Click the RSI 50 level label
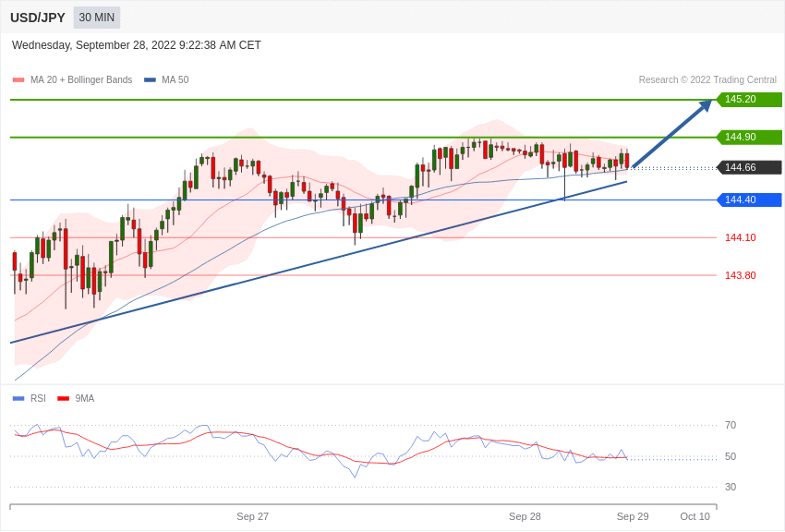Image resolution: width=785 pixels, height=532 pixels. click(731, 456)
